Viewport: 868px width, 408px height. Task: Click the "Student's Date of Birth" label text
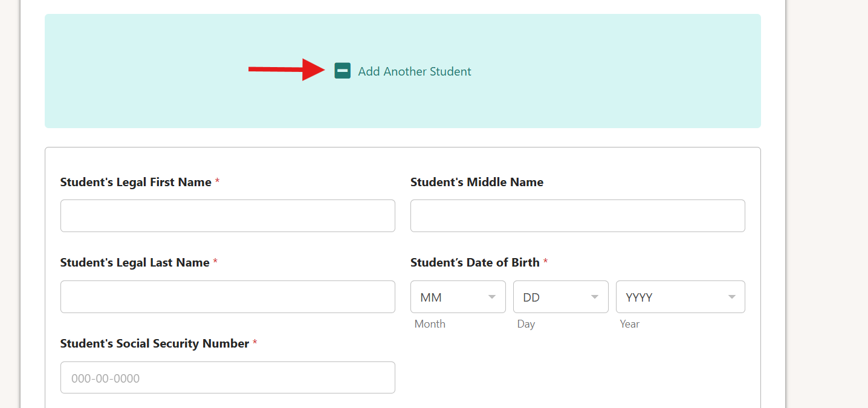tap(474, 262)
